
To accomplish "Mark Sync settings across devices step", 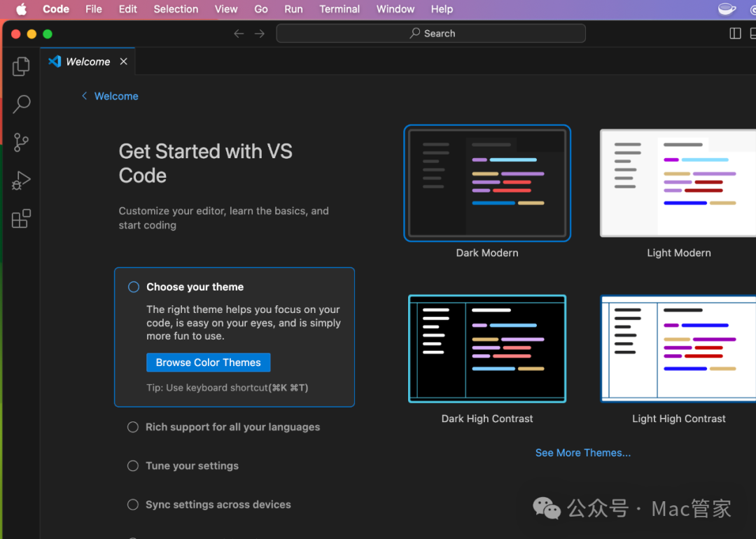I will (x=132, y=504).
